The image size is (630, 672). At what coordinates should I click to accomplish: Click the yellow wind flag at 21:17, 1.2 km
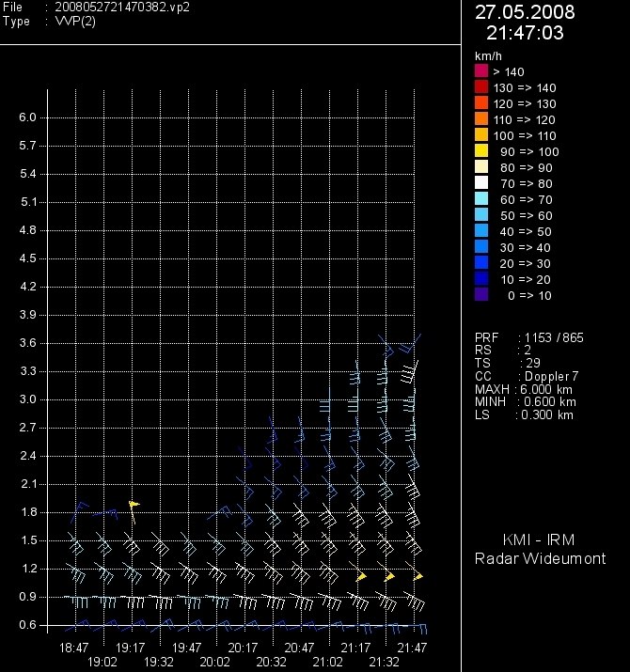tap(357, 571)
